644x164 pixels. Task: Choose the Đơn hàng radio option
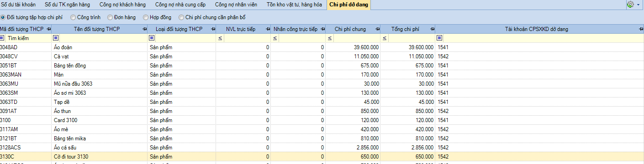(x=110, y=17)
